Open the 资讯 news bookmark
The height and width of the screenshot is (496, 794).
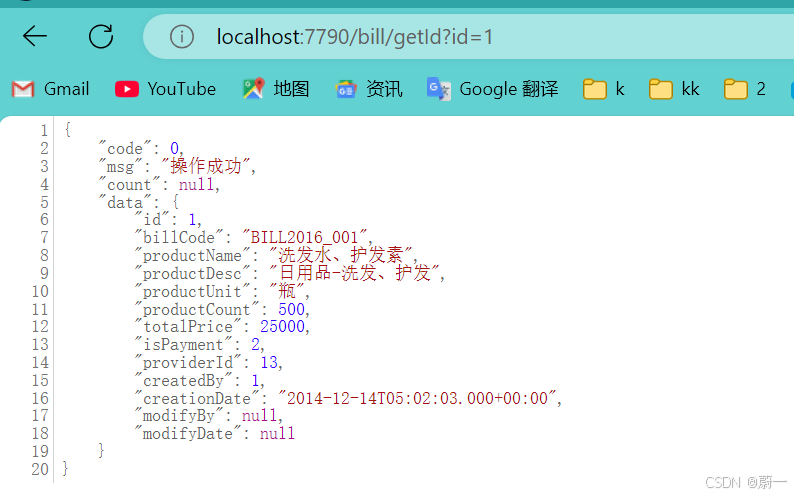(x=369, y=89)
